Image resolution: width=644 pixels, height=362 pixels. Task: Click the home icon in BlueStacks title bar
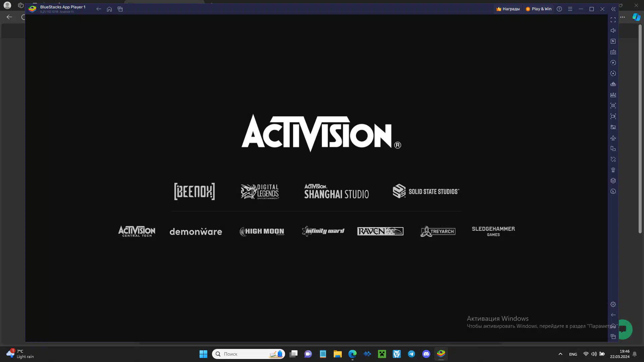coord(109,9)
